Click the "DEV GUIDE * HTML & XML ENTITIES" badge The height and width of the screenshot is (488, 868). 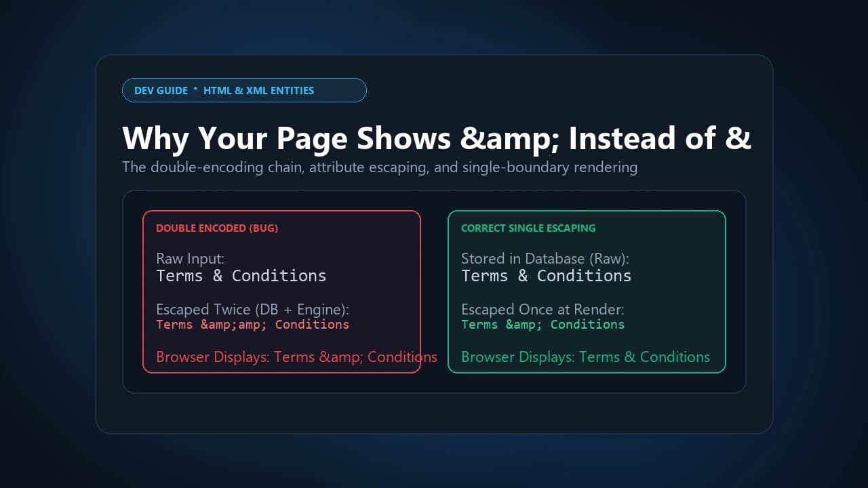tap(244, 90)
